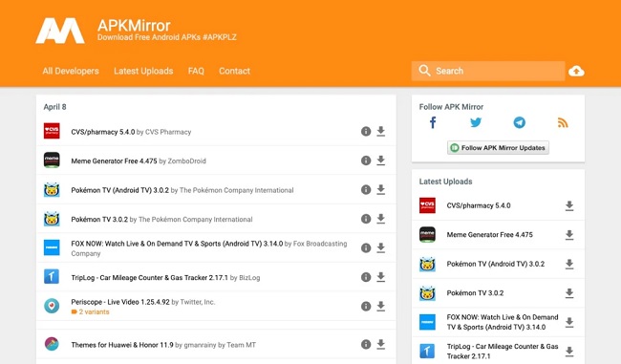The height and width of the screenshot is (364, 621).
Task: Open Meme Generator Free 4.475 link in April 8 list
Action: [114, 161]
